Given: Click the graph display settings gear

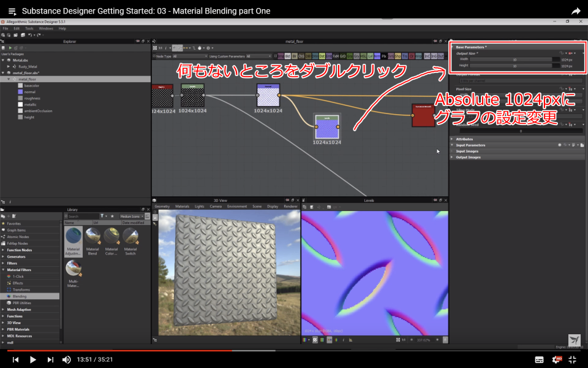Looking at the screenshot, I should [208, 48].
